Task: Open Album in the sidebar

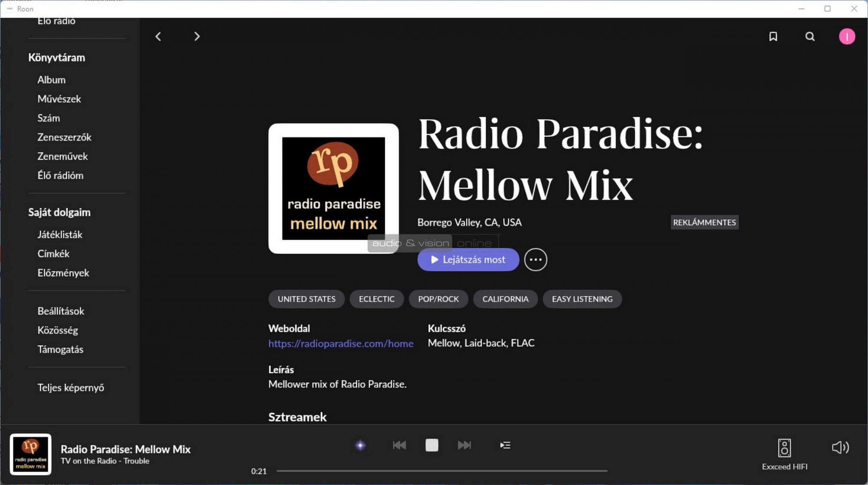Action: (x=51, y=80)
